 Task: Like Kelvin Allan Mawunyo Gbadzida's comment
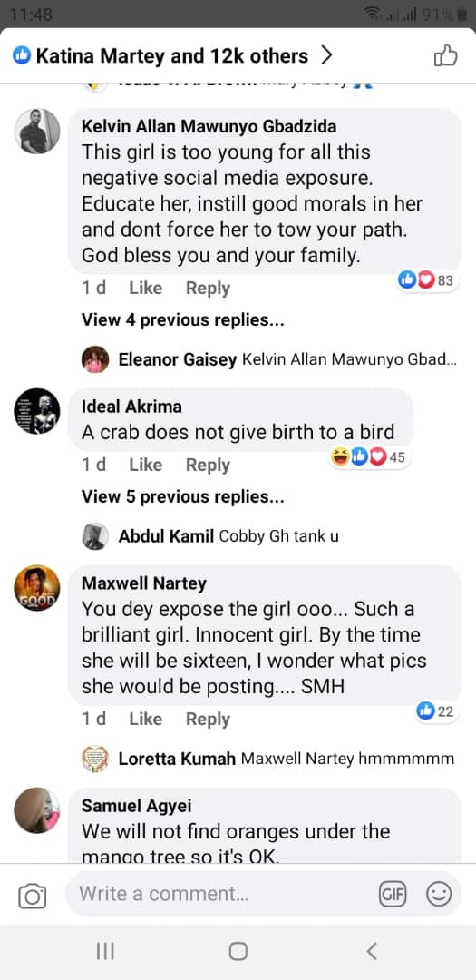(x=146, y=289)
